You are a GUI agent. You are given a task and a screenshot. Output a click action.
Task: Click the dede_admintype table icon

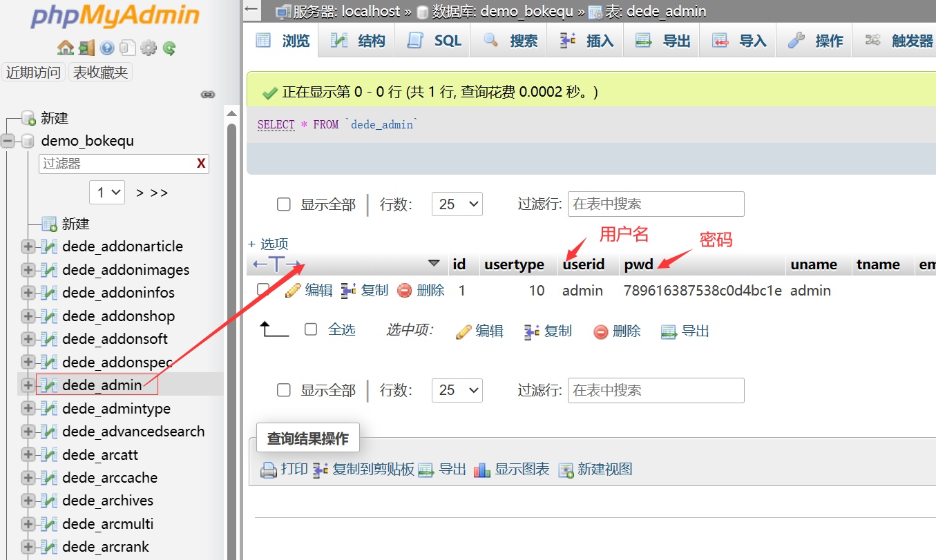point(49,409)
